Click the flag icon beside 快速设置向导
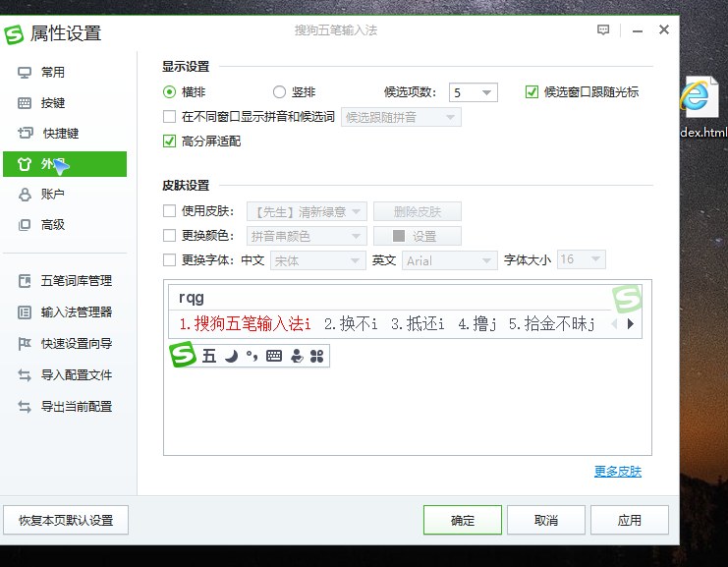 25,344
